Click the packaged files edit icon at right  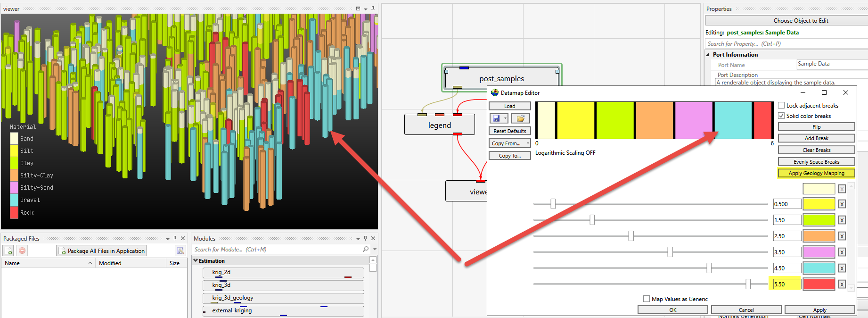[x=180, y=251]
